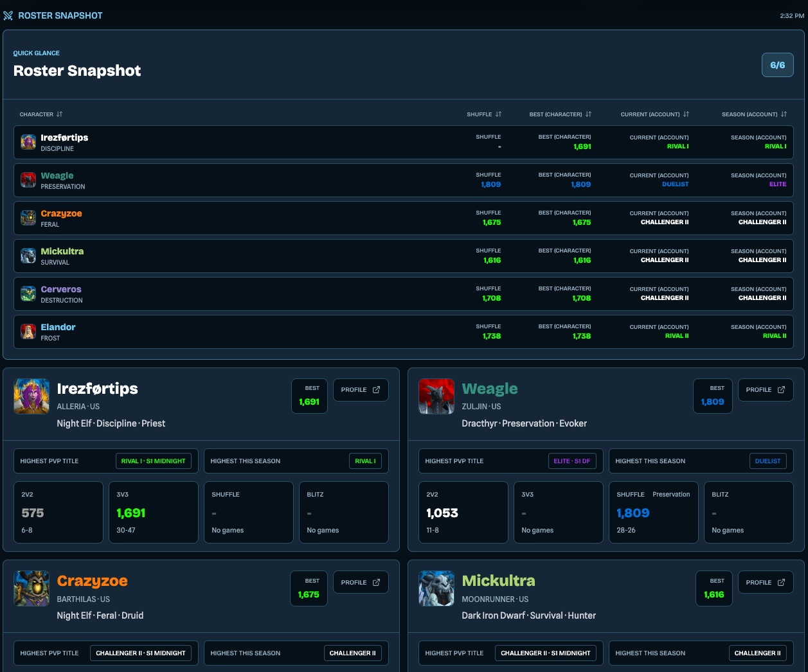Image resolution: width=808 pixels, height=672 pixels.
Task: Click Rival I · S1 Midnight title badge
Action: coord(154,461)
